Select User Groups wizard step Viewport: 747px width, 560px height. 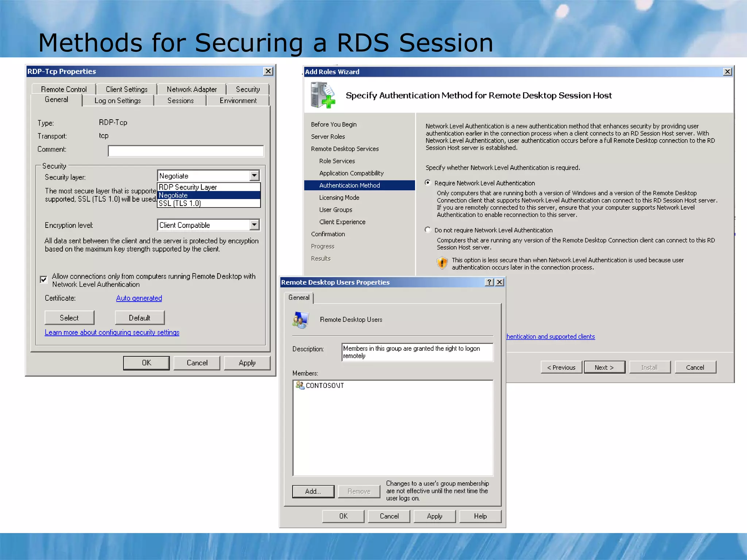[336, 210]
